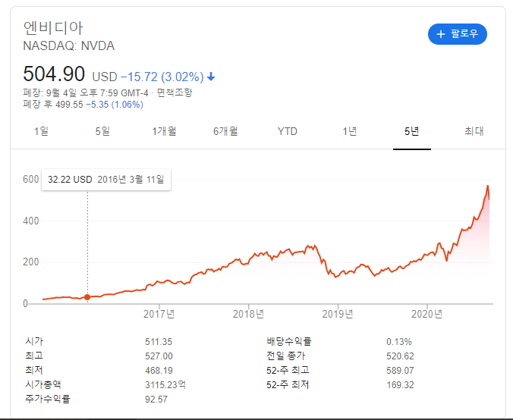This screenshot has width=513, height=420.
Task: Click the 시가 value 511.35
Action: click(159, 342)
